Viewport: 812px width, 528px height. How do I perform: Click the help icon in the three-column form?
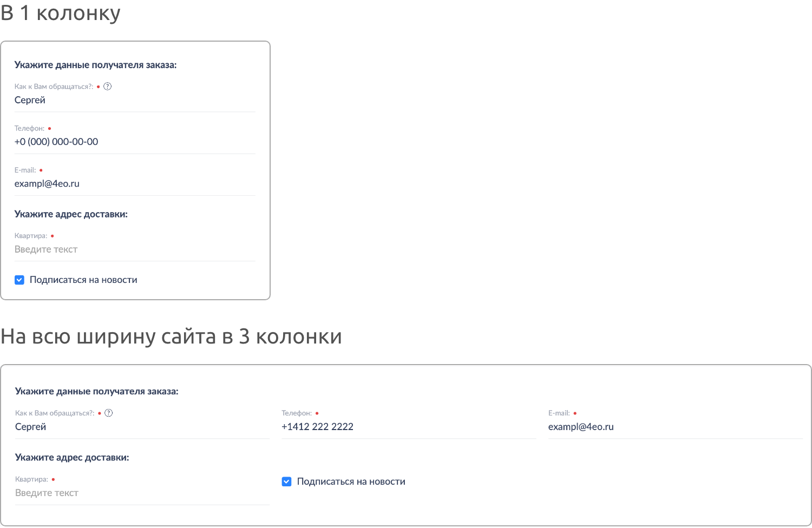pyautogui.click(x=109, y=413)
